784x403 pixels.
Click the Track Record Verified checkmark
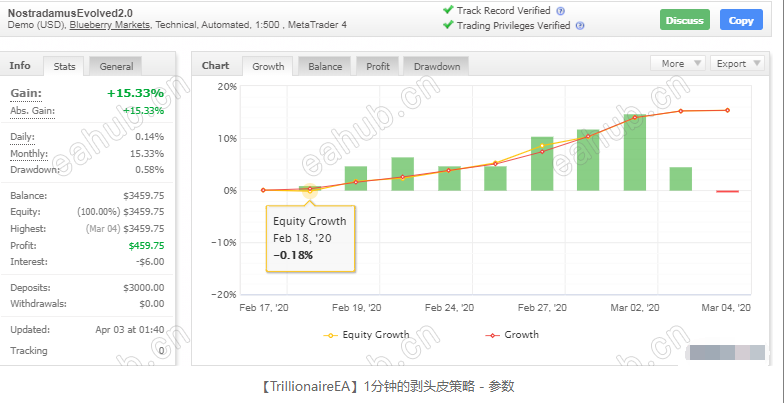448,10
